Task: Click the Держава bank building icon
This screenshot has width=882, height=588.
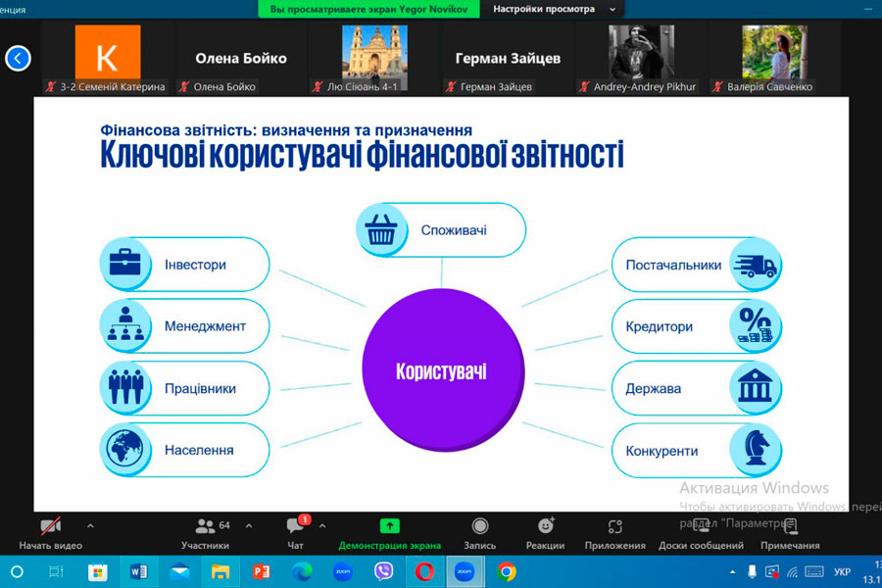Action: 755,387
